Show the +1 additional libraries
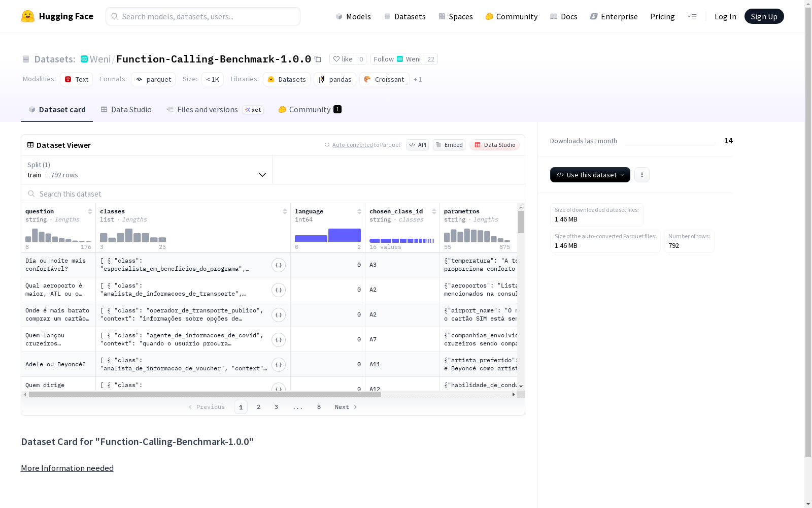This screenshot has width=812, height=508. (x=418, y=79)
